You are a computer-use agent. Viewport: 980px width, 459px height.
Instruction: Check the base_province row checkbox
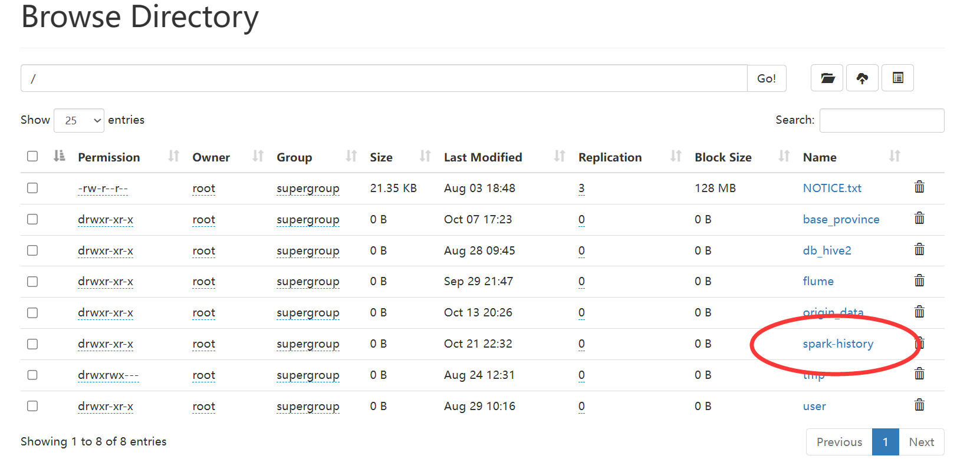32,219
